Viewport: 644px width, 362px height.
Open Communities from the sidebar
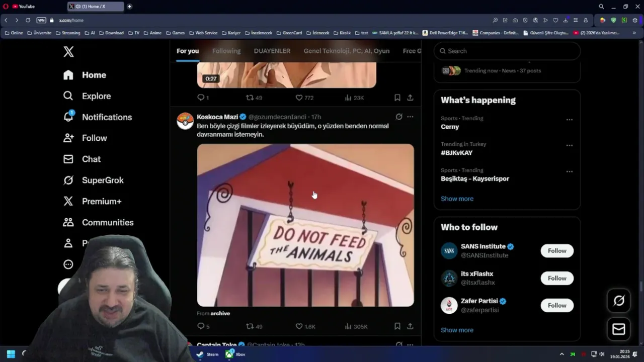(x=98, y=222)
